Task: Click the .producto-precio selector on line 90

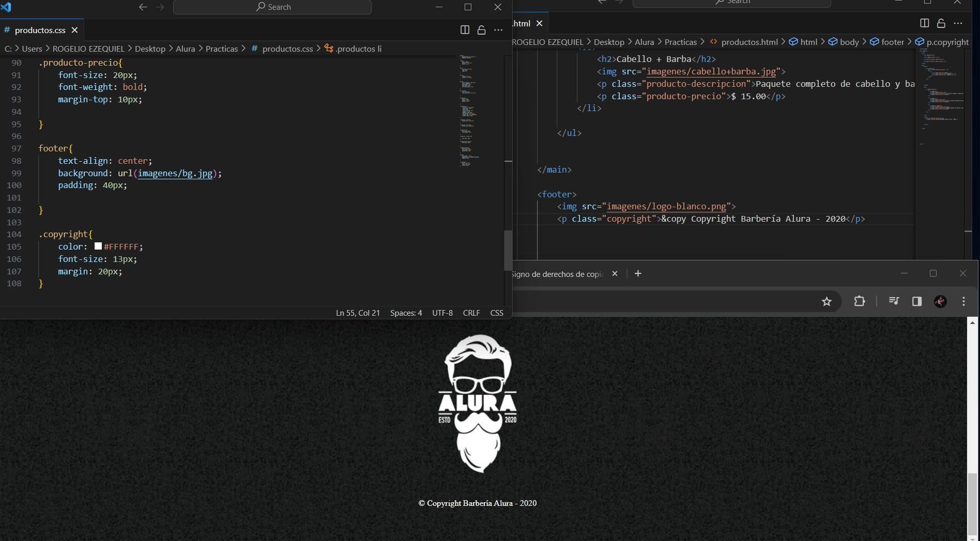Action: [78, 63]
